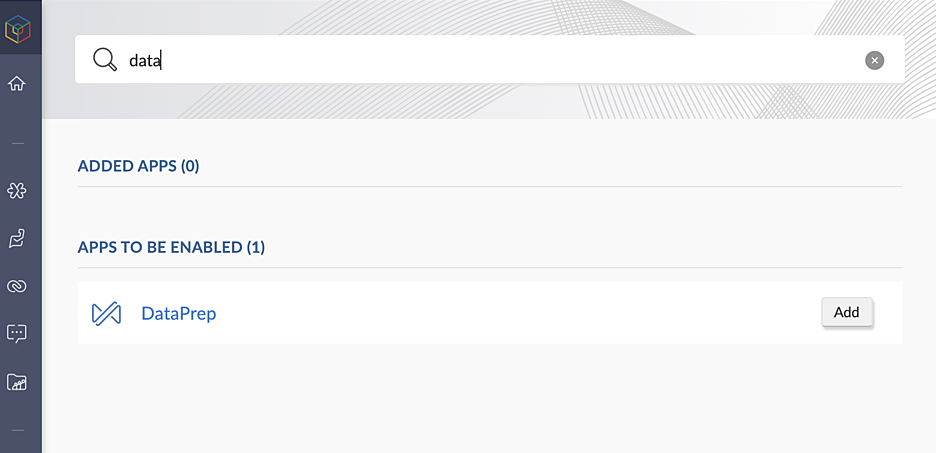Focus the search field containing "data"
The height and width of the screenshot is (453, 936).
pyautogui.click(x=489, y=59)
